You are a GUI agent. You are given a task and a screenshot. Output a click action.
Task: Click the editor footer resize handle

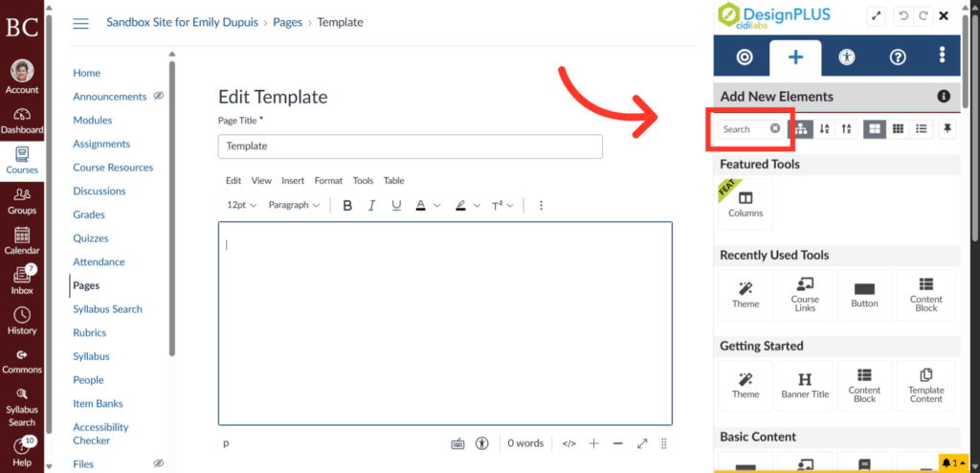click(x=664, y=443)
